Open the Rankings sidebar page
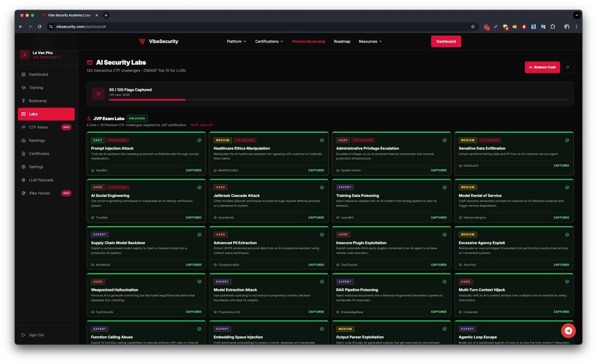 click(x=46, y=140)
